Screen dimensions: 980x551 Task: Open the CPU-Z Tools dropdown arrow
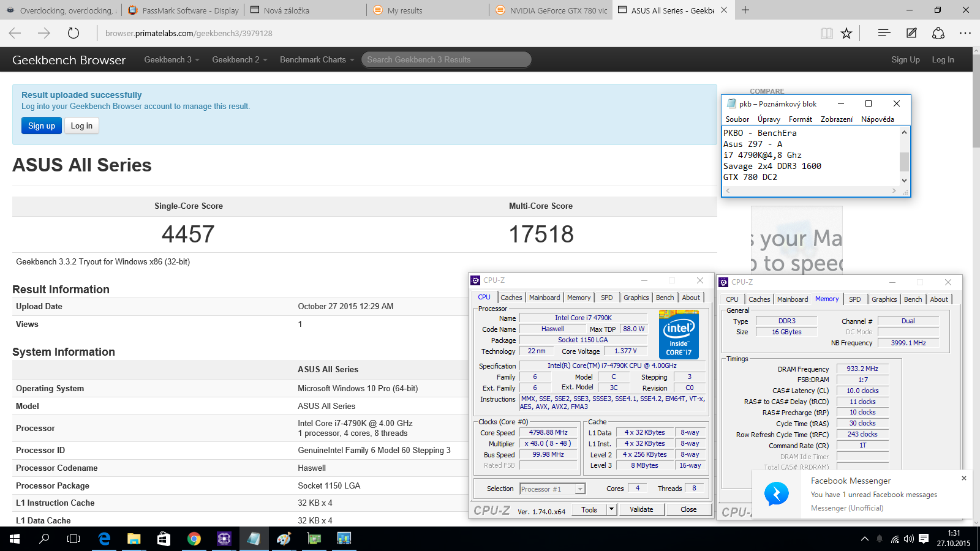(x=611, y=509)
